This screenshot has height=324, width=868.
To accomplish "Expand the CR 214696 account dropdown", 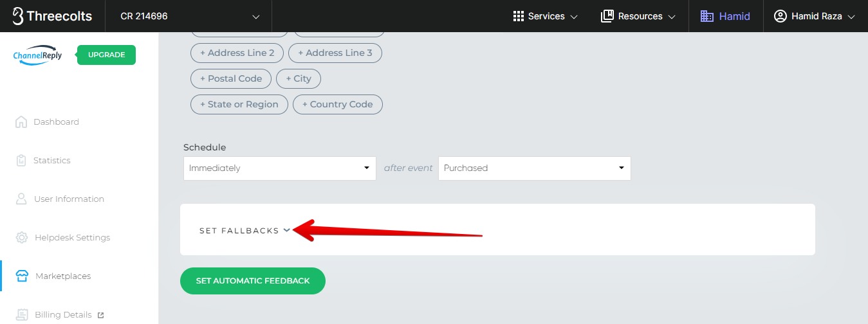I will [x=190, y=16].
